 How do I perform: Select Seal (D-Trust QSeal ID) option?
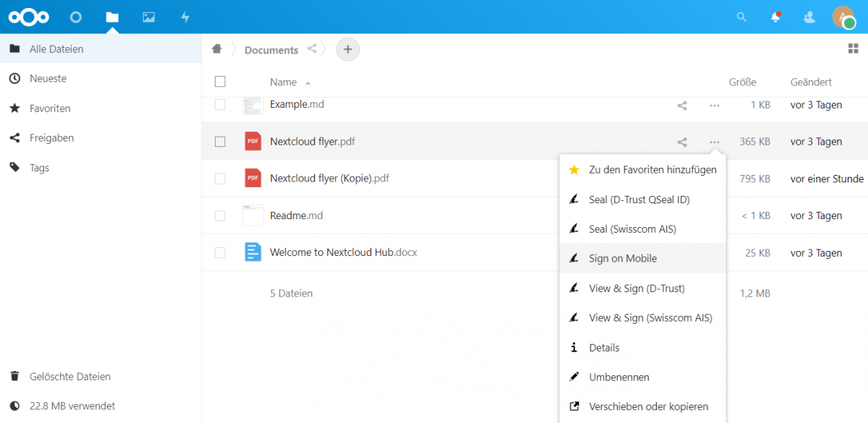pos(639,200)
